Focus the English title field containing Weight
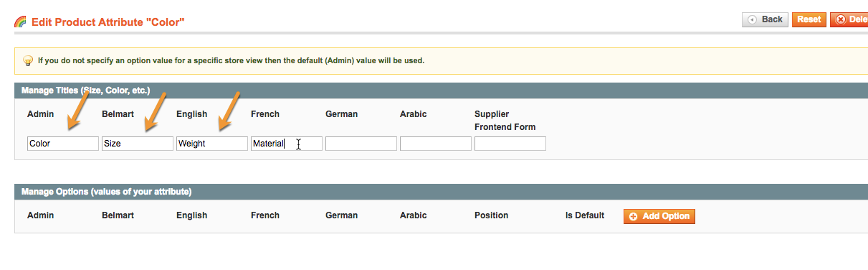This screenshot has width=868, height=270. click(212, 144)
